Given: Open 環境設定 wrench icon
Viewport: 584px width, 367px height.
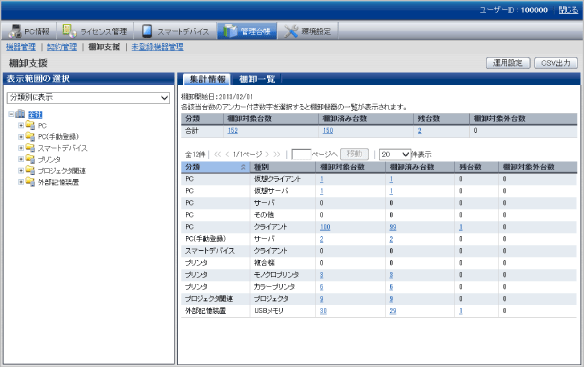Looking at the screenshot, I should 291,31.
